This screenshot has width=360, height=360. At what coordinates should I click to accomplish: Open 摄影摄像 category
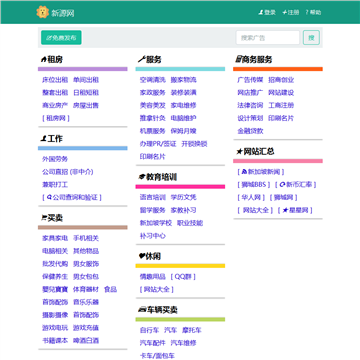[x=55, y=315]
